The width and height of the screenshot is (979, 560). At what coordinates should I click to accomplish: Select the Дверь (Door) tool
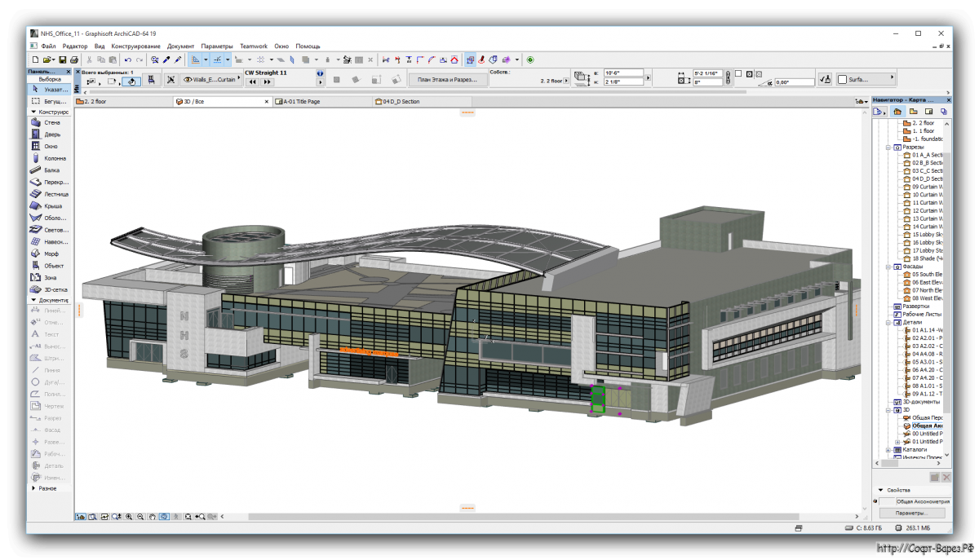click(x=51, y=134)
